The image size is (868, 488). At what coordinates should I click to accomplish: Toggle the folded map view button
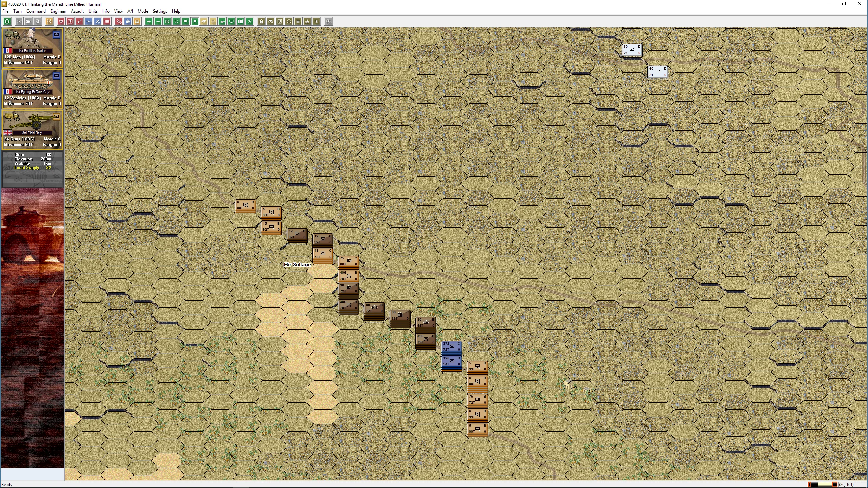(240, 21)
